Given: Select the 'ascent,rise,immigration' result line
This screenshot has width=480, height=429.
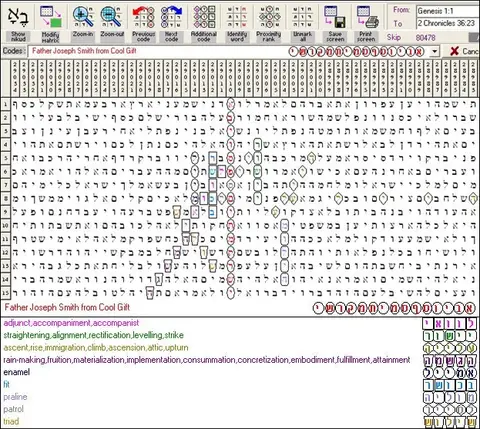Looking at the screenshot, I should (96, 348).
